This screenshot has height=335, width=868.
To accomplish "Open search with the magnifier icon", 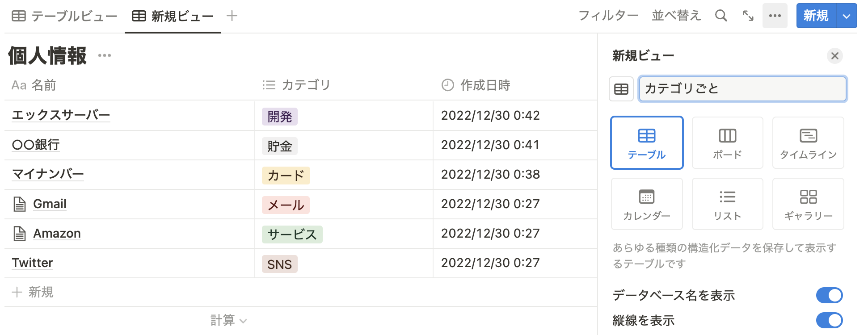I will 721,16.
